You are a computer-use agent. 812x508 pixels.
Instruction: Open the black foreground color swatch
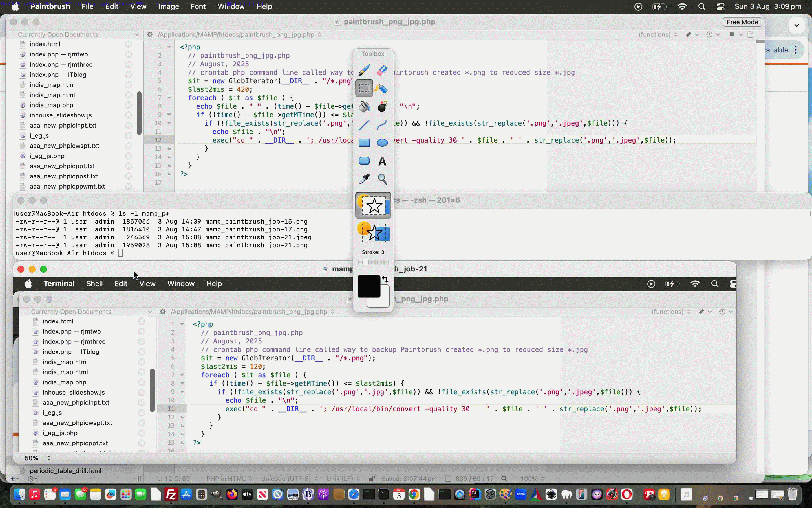click(369, 286)
